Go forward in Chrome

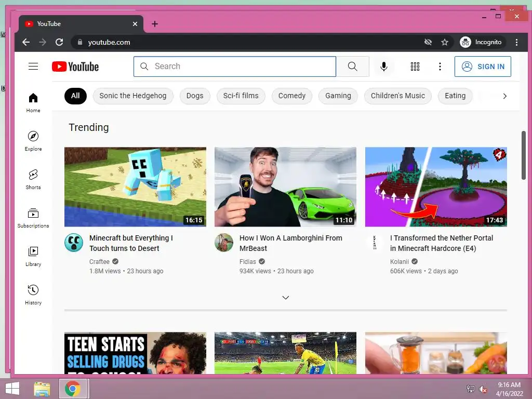tap(43, 42)
